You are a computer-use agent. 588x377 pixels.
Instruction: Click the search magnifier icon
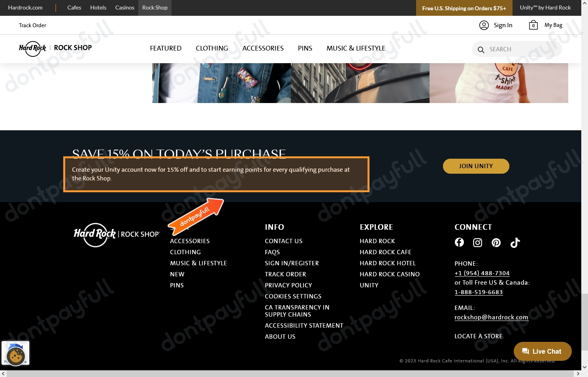[x=481, y=50]
